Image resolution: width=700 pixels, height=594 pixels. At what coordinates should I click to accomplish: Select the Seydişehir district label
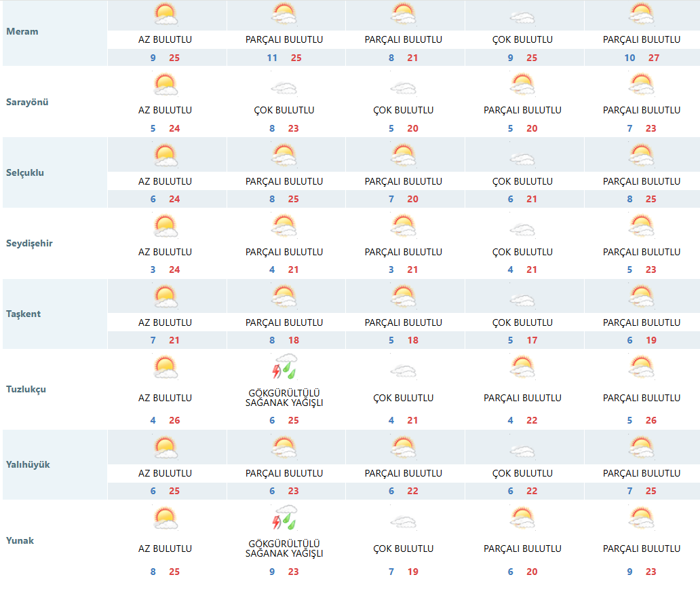tap(29, 244)
